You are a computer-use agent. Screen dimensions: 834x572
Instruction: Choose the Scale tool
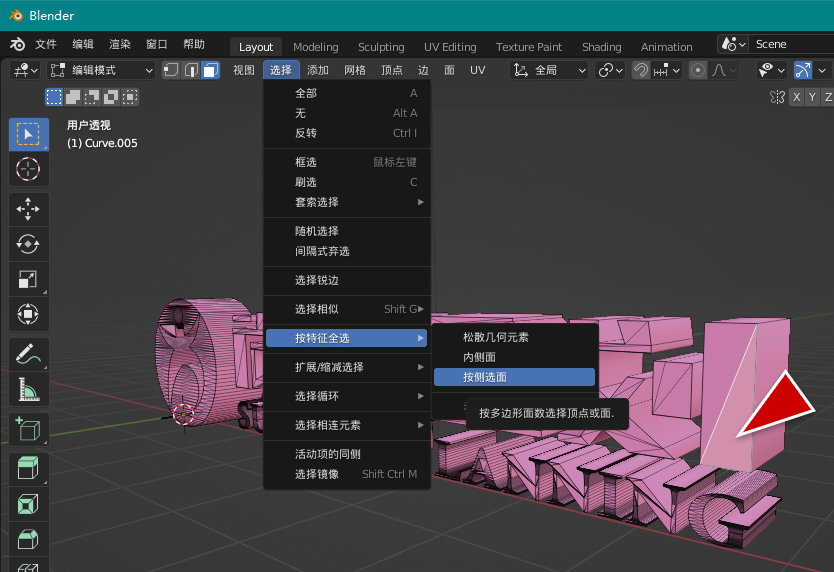(28, 279)
